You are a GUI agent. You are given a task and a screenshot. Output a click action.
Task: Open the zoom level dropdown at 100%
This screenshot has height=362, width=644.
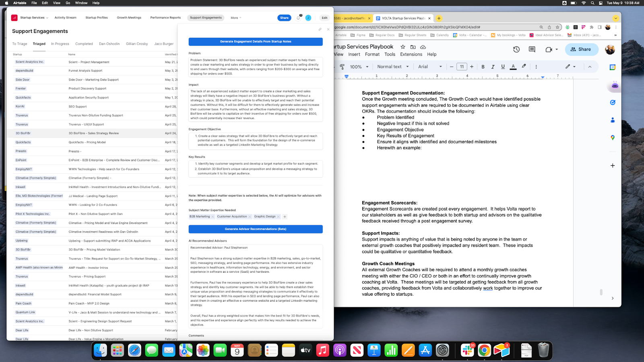pos(359,67)
